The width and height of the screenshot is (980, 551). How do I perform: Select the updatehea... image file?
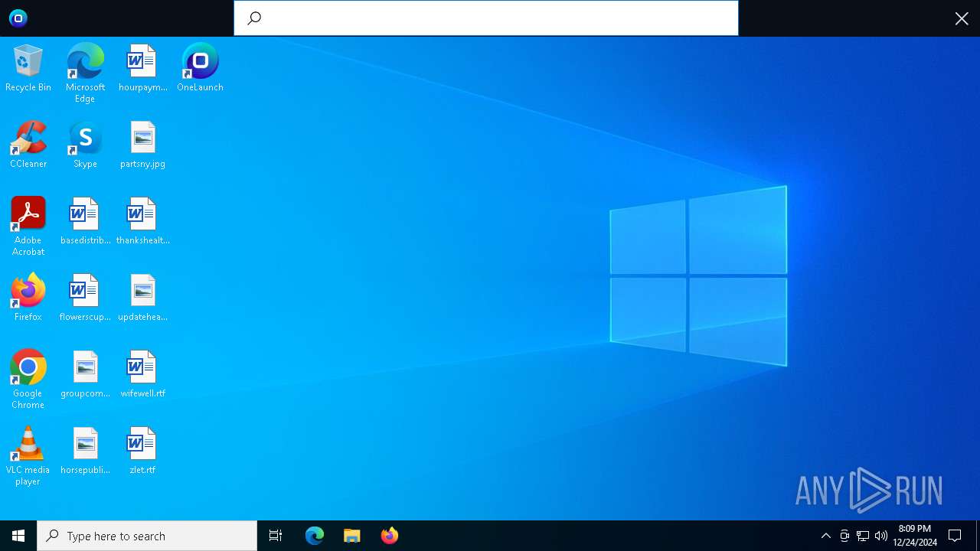[x=142, y=297]
